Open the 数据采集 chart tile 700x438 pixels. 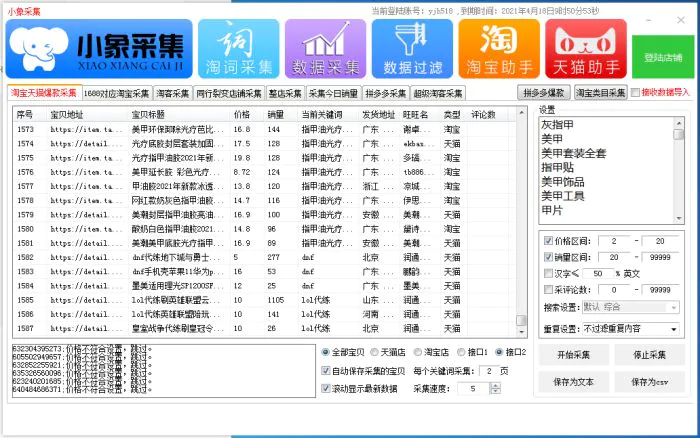pos(324,48)
